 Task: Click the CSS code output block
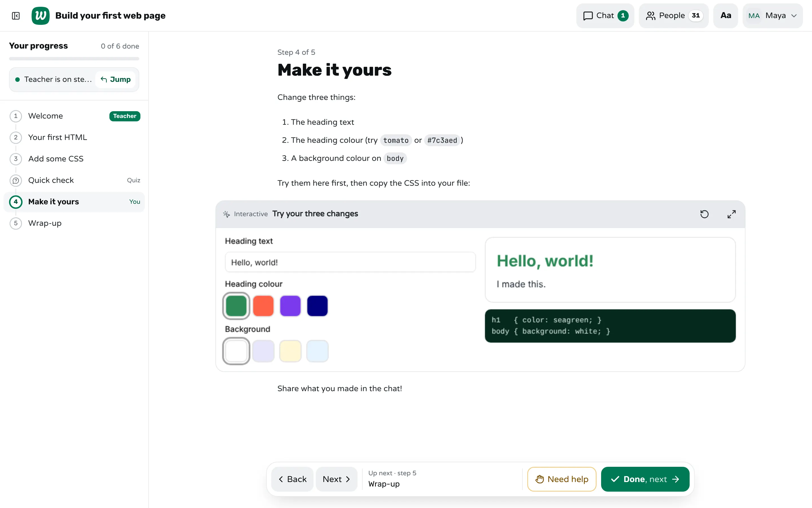tap(610, 326)
